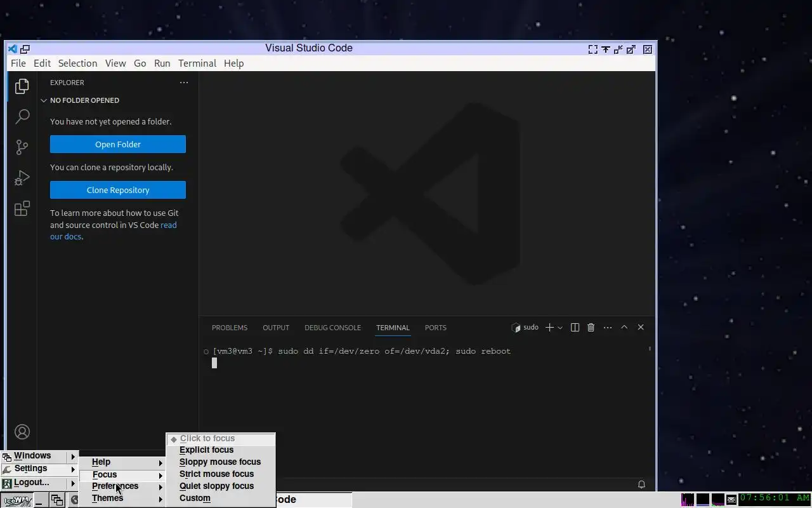Click the title bar's roll-up arrow icon

click(x=606, y=49)
